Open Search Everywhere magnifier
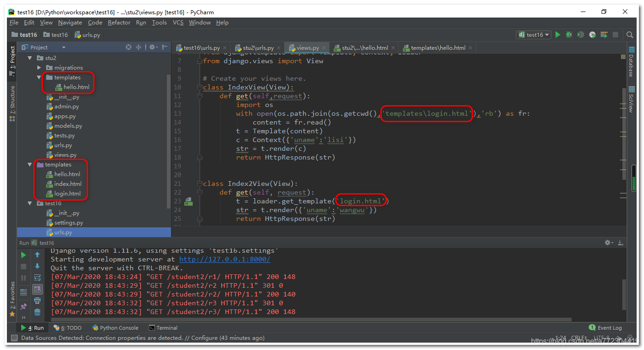 (x=630, y=35)
